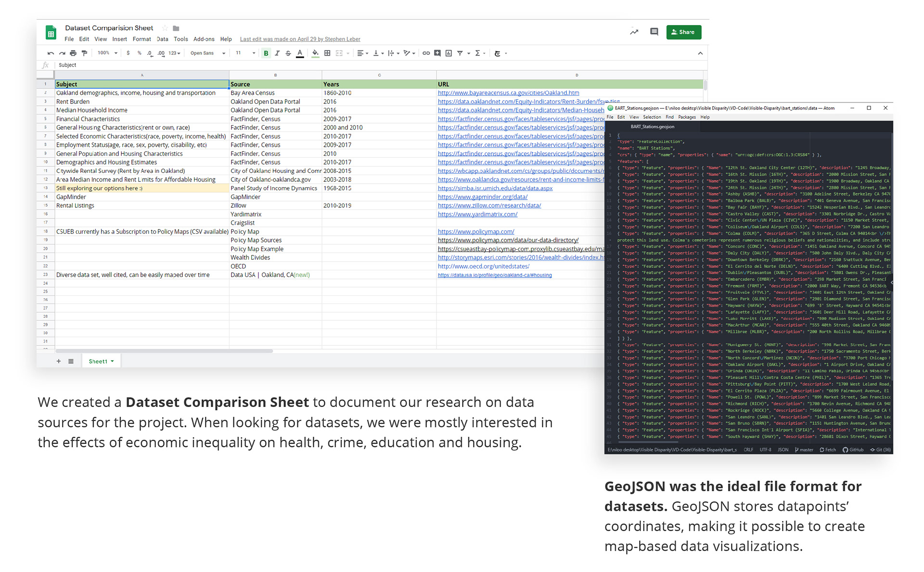Click the move to folder icon

click(x=176, y=28)
